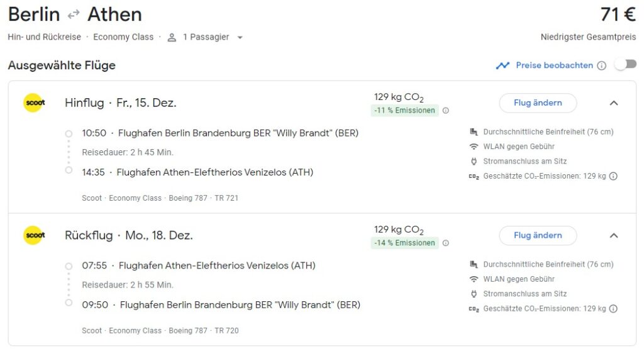Click the Scoot logo on Hinflug
This screenshot has width=644, height=351.
(34, 103)
